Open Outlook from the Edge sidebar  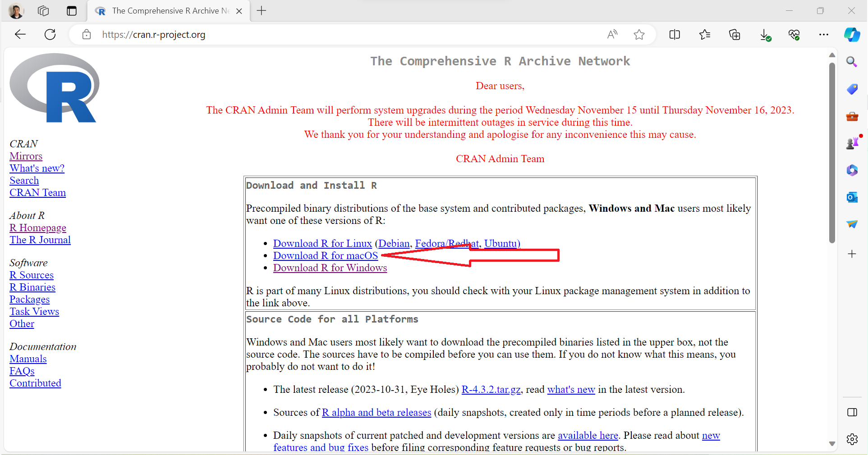pos(852,197)
